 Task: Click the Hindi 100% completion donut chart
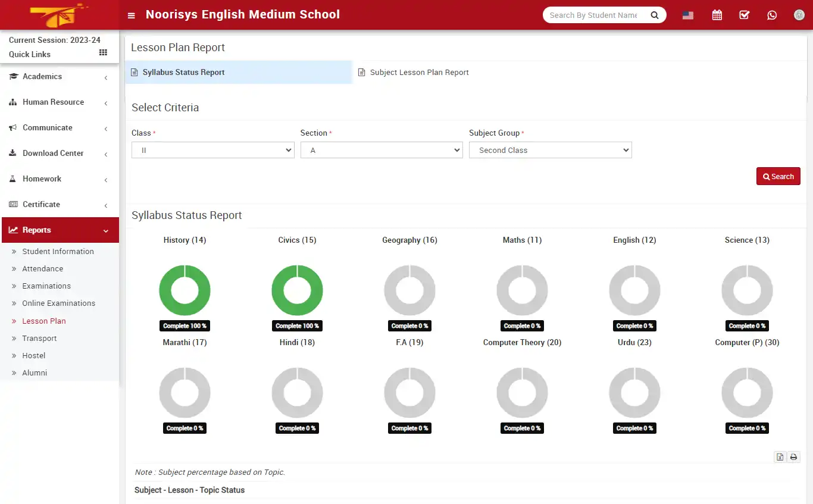(x=297, y=290)
